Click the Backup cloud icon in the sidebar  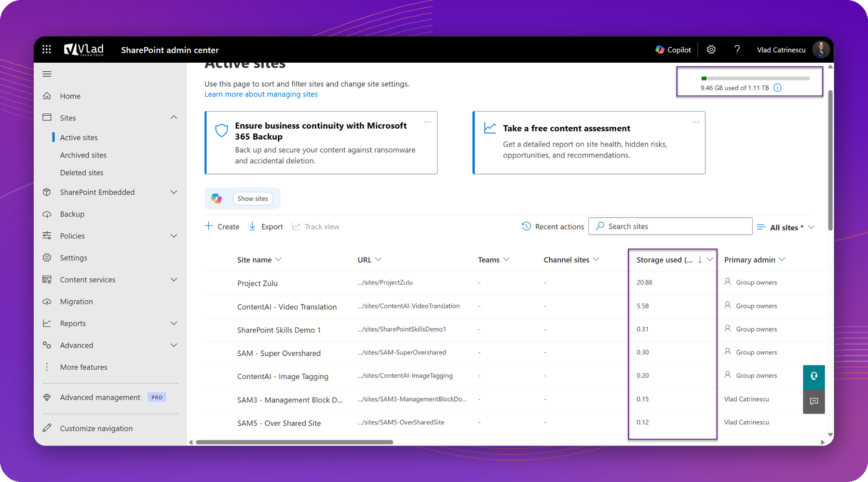tap(47, 214)
